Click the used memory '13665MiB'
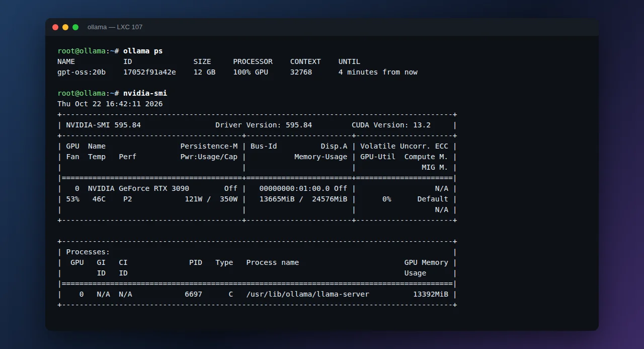The image size is (644, 349). click(277, 199)
